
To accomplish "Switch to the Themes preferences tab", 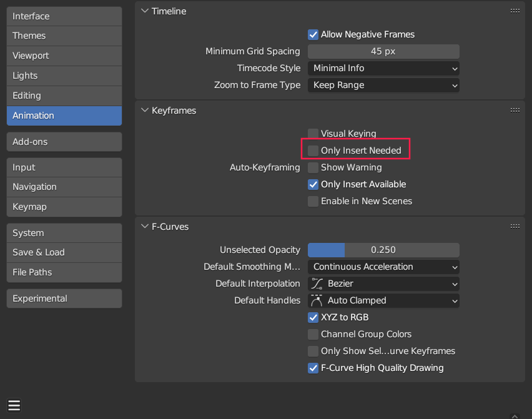I will [64, 36].
